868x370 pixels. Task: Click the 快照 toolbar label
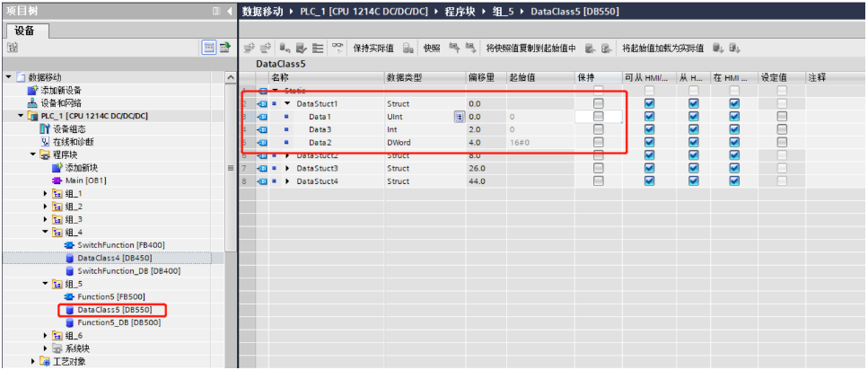432,48
